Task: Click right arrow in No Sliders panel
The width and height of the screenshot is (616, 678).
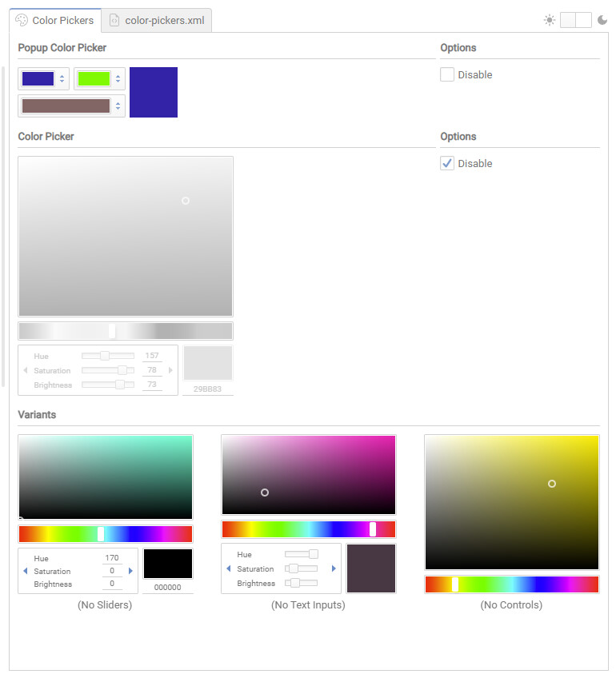Action: (x=130, y=571)
